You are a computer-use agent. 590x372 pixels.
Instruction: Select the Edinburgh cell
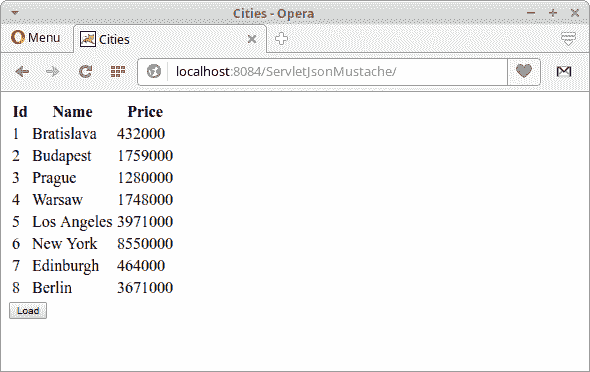pos(65,266)
